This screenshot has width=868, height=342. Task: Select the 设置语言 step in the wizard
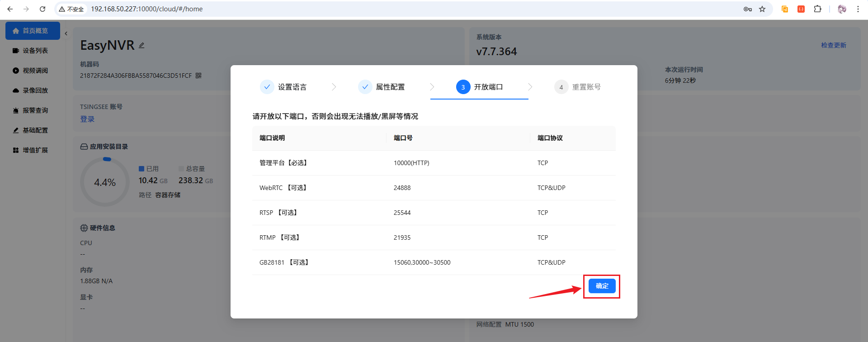[284, 87]
